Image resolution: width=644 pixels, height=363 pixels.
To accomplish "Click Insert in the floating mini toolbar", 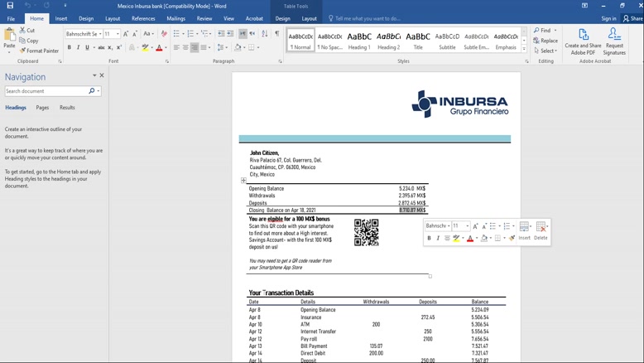I will pos(525,230).
